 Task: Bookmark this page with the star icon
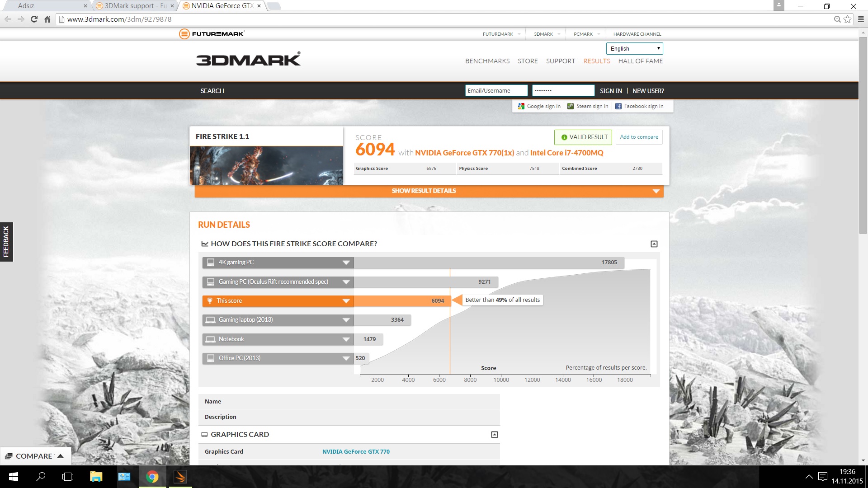848,19
